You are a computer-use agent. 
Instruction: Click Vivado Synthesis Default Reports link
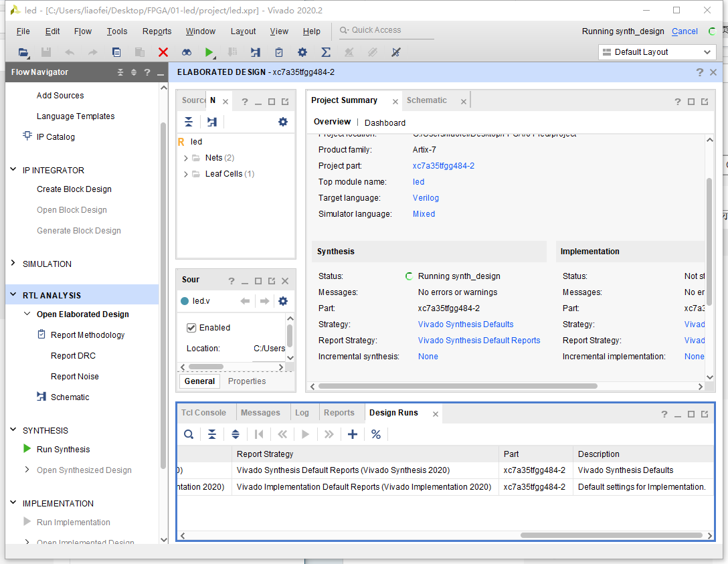point(479,341)
